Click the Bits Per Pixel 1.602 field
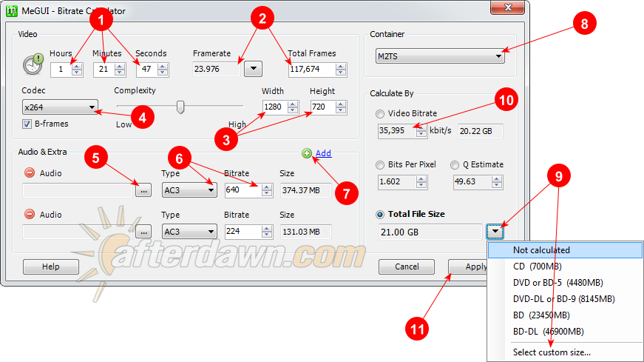Image resolution: width=644 pixels, height=362 pixels. 397,182
